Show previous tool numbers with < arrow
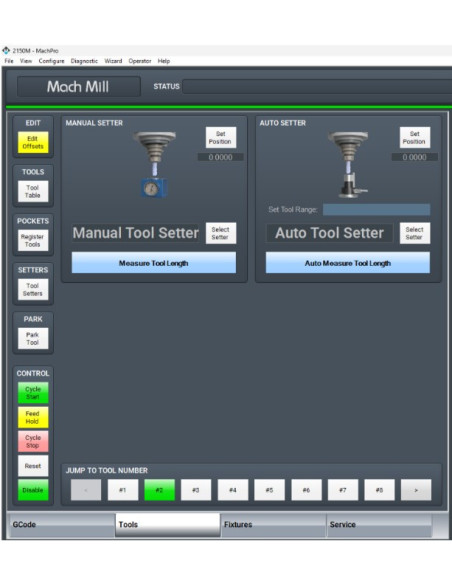Viewport: 452px width, 584px height. coord(86,490)
